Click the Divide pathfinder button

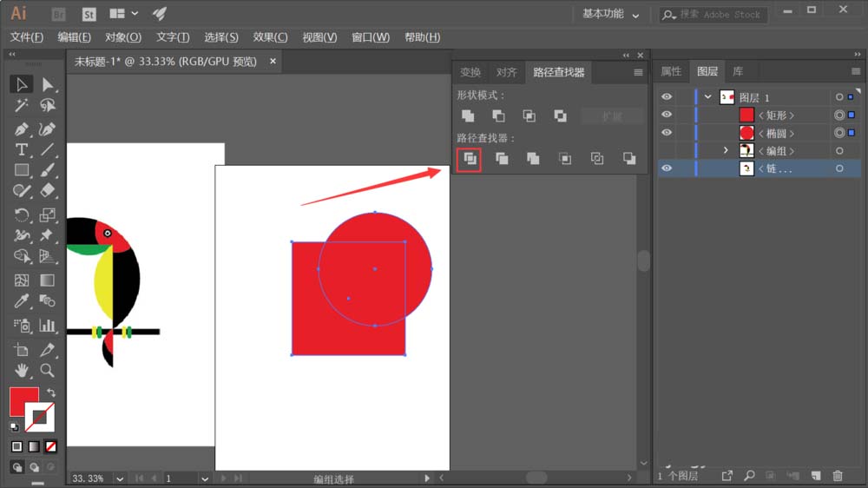(470, 159)
